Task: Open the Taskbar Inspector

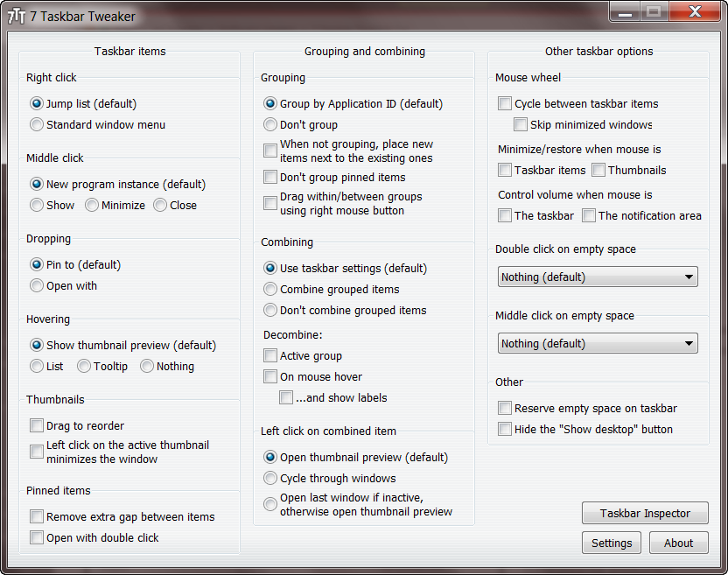Action: pyautogui.click(x=645, y=514)
